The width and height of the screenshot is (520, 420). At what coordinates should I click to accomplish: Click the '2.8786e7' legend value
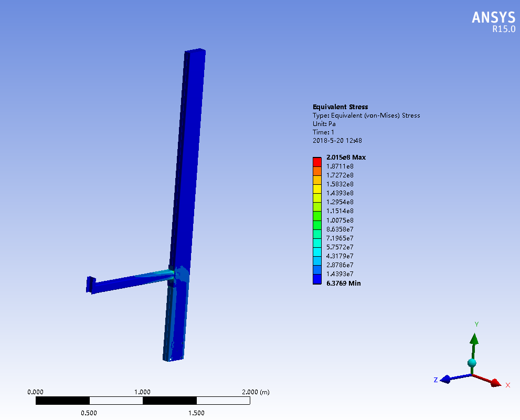(x=340, y=265)
